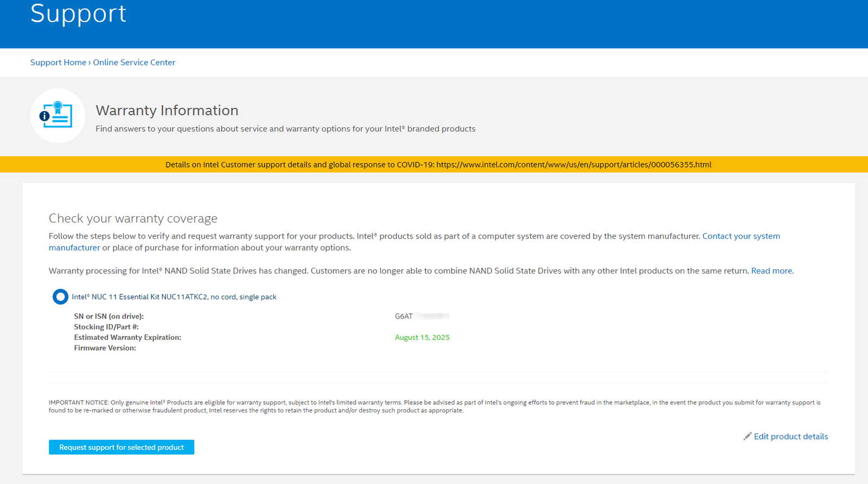Click Edit product details link
868x484 pixels.
click(x=791, y=436)
